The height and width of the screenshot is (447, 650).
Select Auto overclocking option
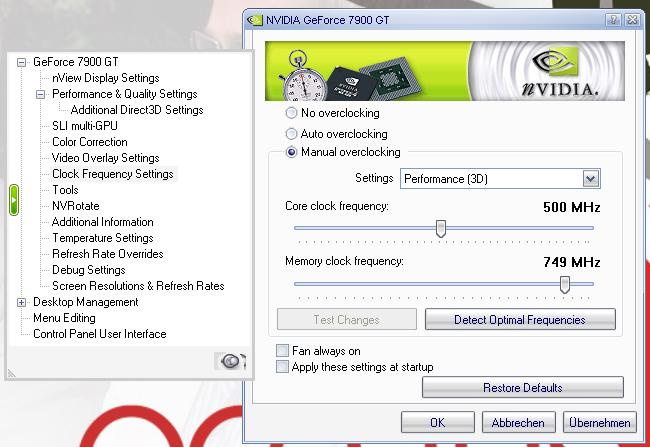coord(291,134)
